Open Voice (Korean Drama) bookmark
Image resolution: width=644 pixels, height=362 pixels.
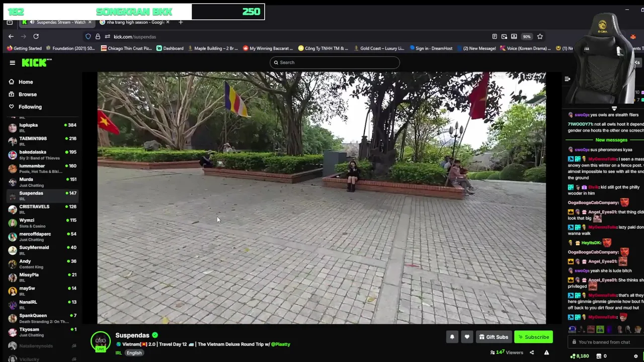525,48
